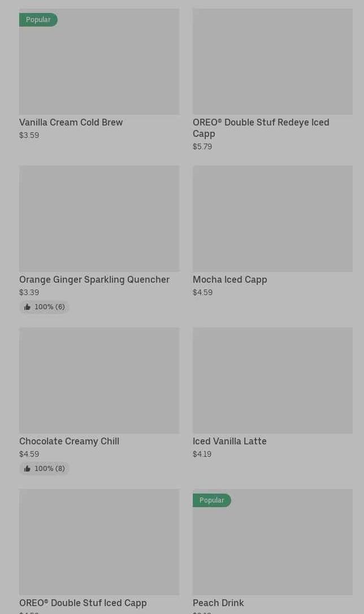The width and height of the screenshot is (364, 614).
Task: Click the Vanilla Cream Cold Brew title
Action: [71, 123]
